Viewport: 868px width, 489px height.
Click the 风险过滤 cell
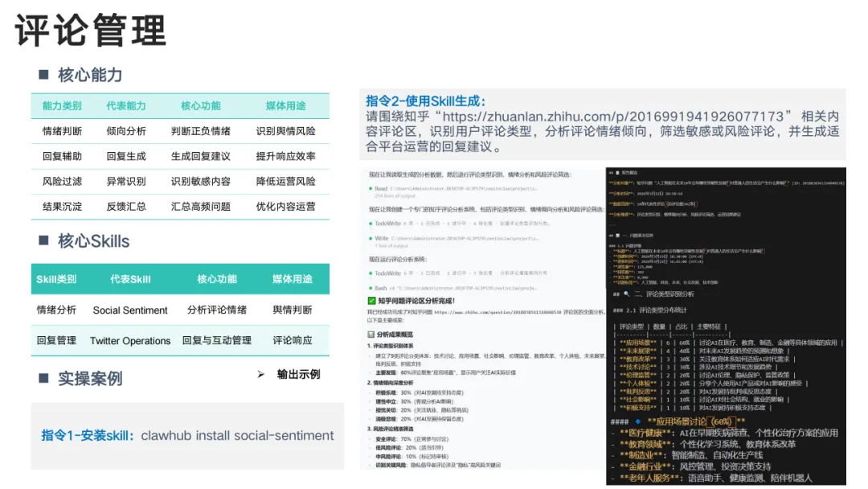point(62,181)
